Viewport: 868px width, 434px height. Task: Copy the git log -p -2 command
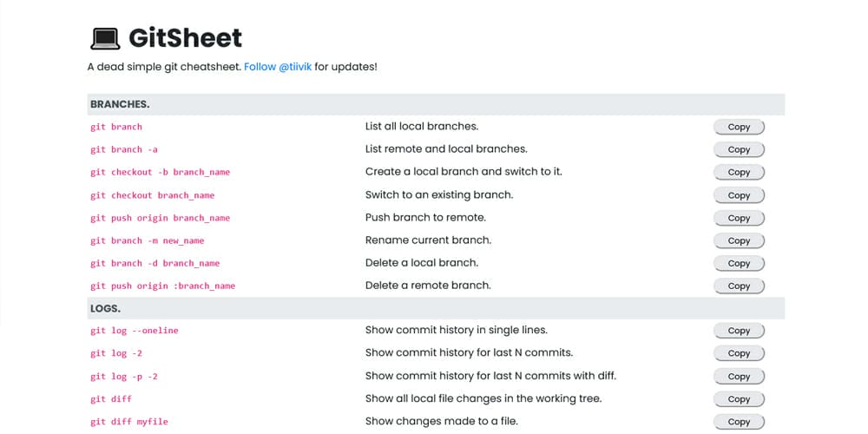tap(739, 377)
